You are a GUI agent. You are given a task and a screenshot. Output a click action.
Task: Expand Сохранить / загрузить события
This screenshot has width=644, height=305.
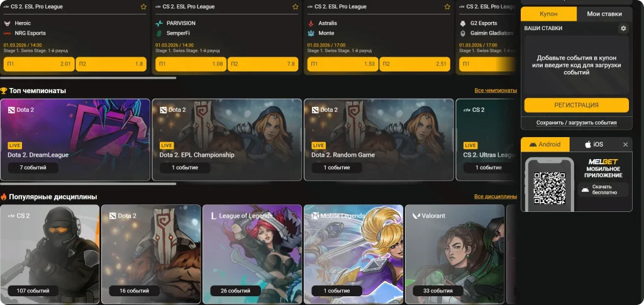(x=576, y=123)
